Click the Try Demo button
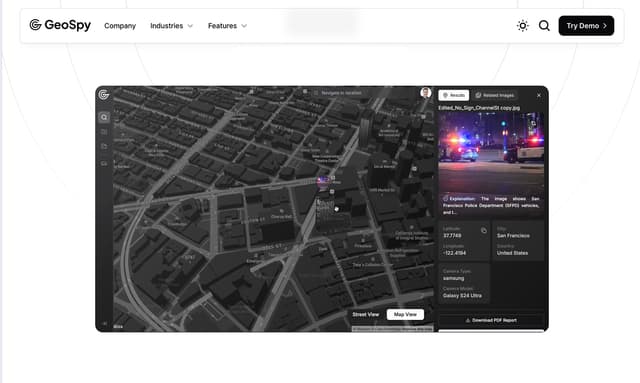640x383 pixels. point(586,26)
